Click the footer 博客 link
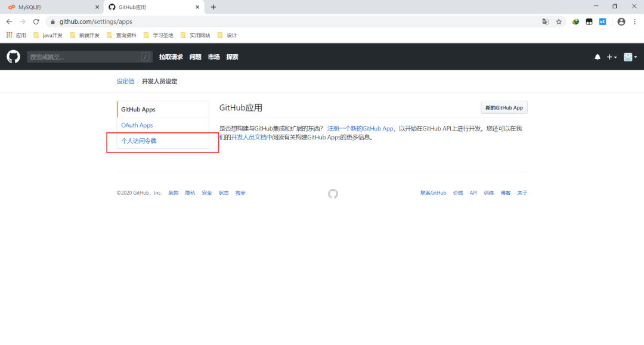 [506, 193]
